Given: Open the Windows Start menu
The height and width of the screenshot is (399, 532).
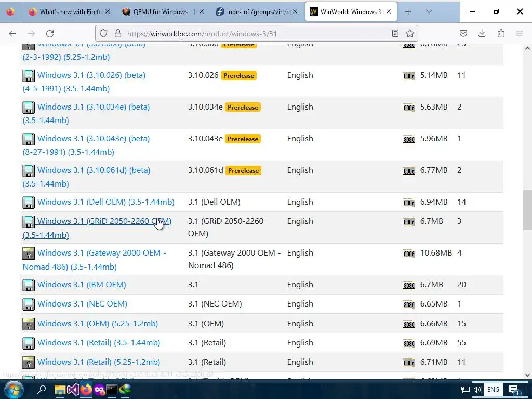Looking at the screenshot, I should [x=14, y=390].
